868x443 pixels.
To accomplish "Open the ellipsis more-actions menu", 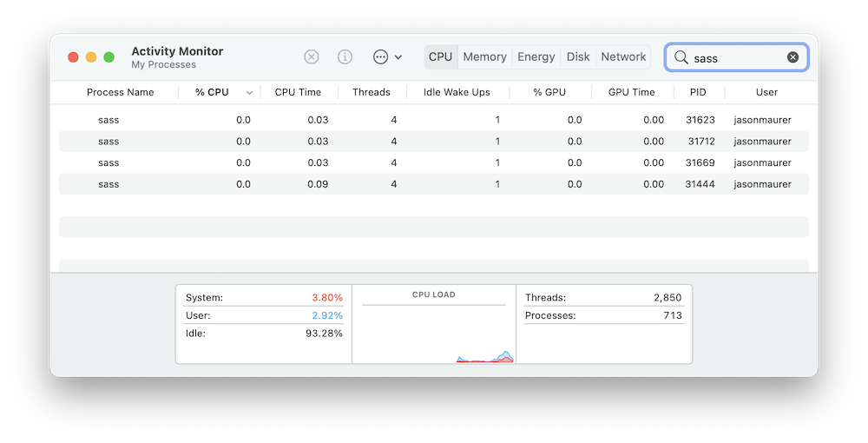I will click(387, 57).
